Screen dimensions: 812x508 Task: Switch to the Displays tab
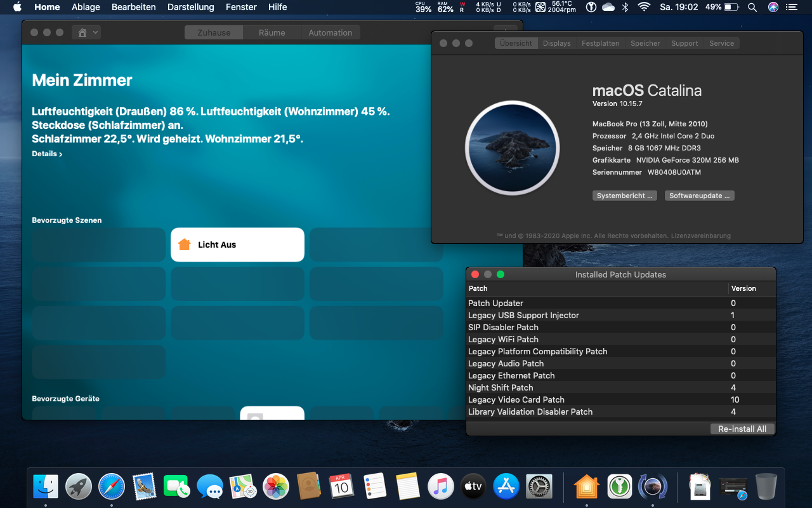pyautogui.click(x=557, y=43)
